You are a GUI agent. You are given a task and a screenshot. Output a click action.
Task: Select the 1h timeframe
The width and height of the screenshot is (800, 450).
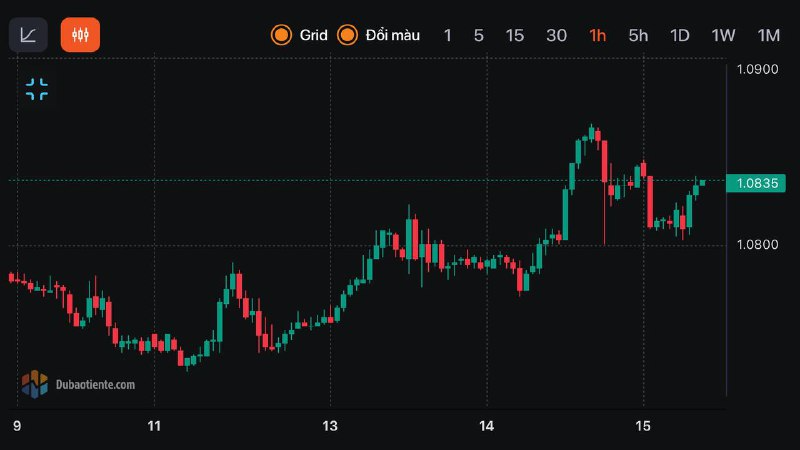tap(597, 35)
